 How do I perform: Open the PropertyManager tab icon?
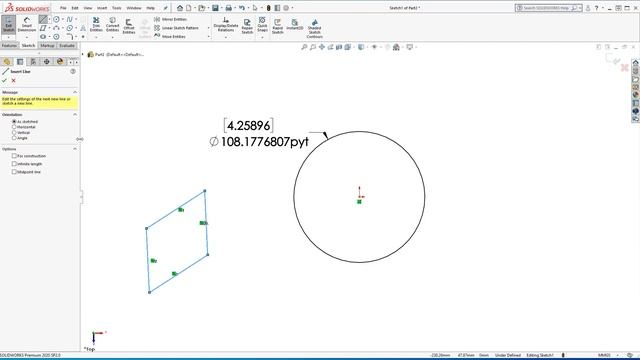(20, 62)
